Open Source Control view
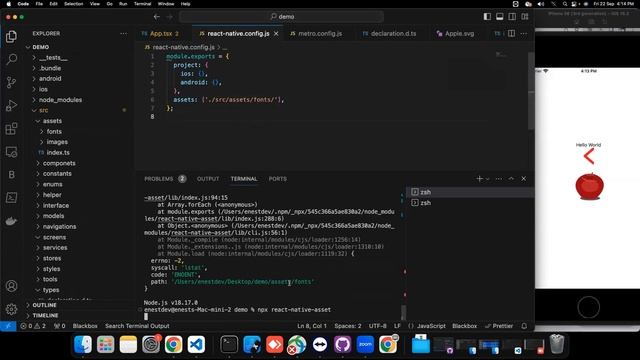 (11, 82)
